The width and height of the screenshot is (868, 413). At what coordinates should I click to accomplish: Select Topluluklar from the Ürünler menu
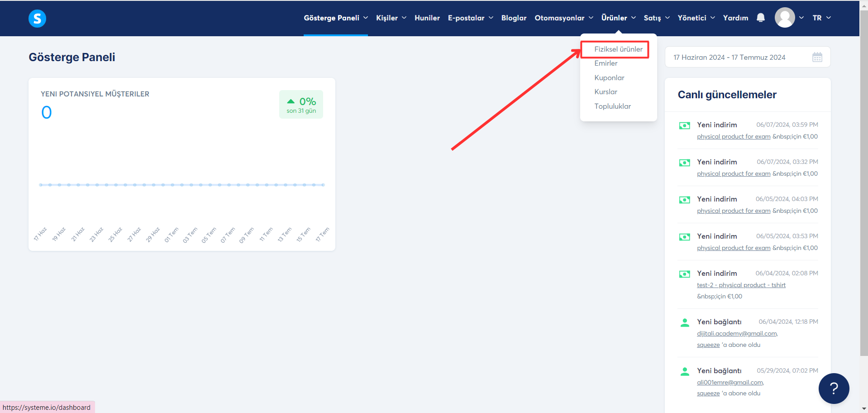pyautogui.click(x=612, y=106)
